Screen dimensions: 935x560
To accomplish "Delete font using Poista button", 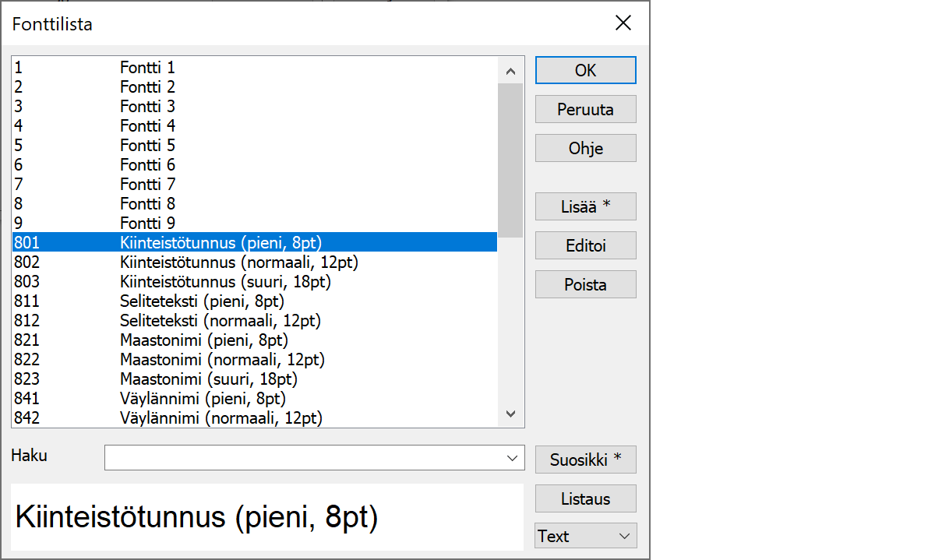I will (585, 284).
